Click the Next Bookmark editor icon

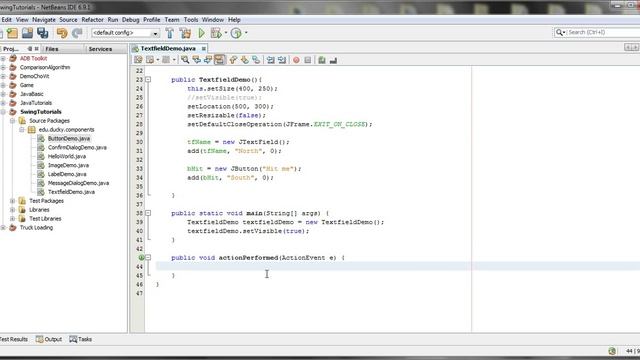pyautogui.click(x=244, y=60)
